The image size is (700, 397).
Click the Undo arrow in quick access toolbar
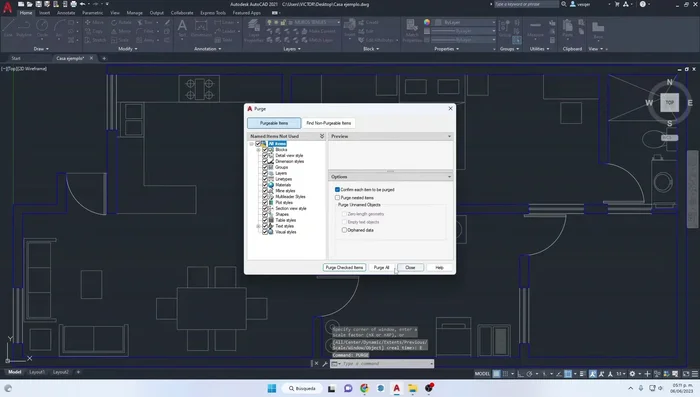[x=83, y=4]
